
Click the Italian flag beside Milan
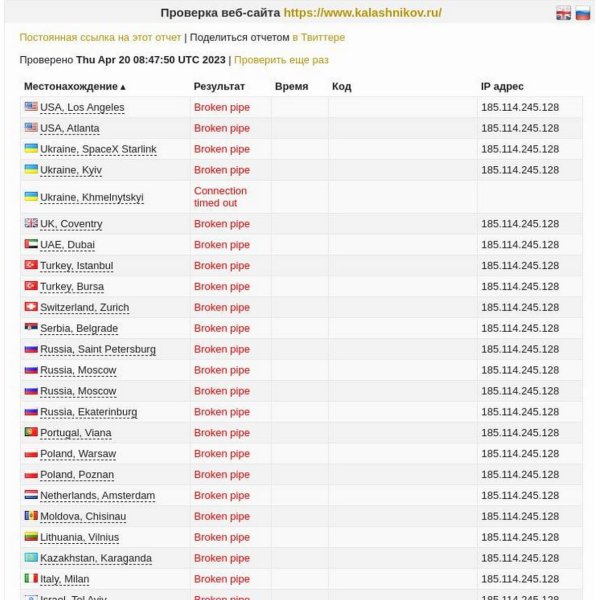pos(31,578)
